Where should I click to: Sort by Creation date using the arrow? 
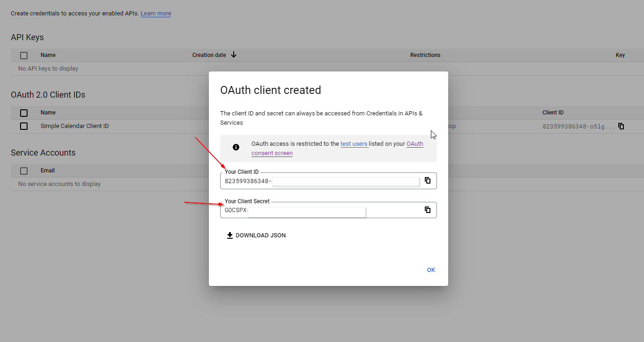[234, 55]
